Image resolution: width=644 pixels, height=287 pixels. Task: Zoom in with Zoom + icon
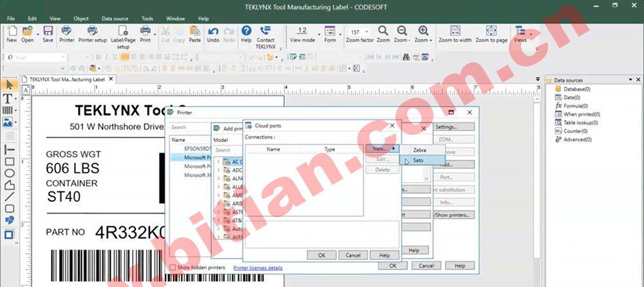(x=423, y=31)
